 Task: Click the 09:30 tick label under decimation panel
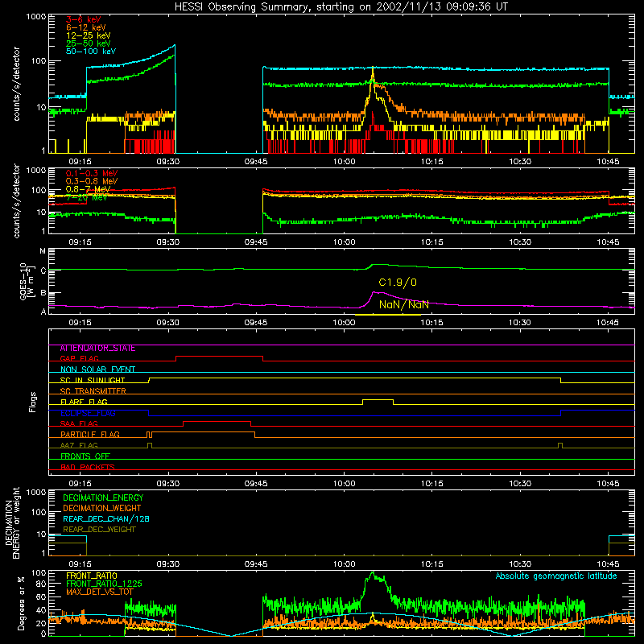(x=168, y=564)
